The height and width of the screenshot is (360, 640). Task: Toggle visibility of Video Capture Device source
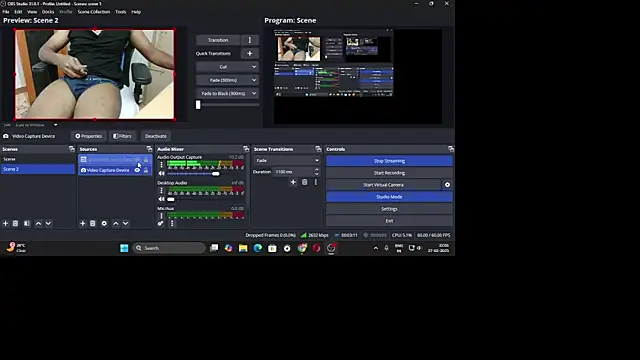point(137,170)
